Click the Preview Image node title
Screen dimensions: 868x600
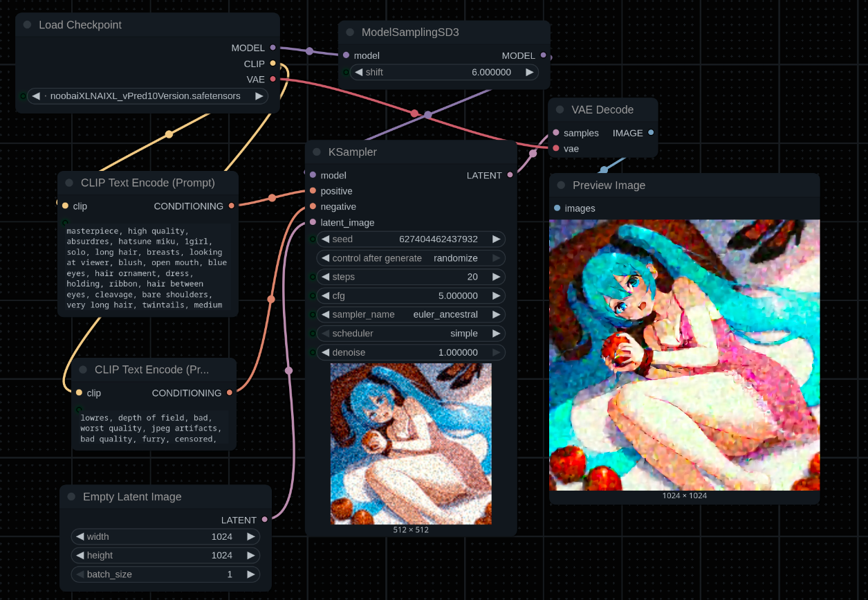point(609,185)
